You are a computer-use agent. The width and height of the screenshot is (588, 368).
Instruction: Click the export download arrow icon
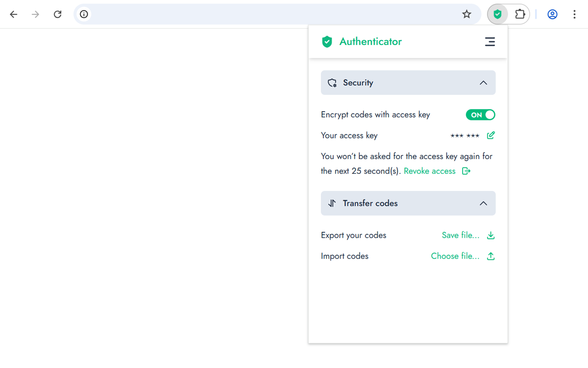[491, 236]
